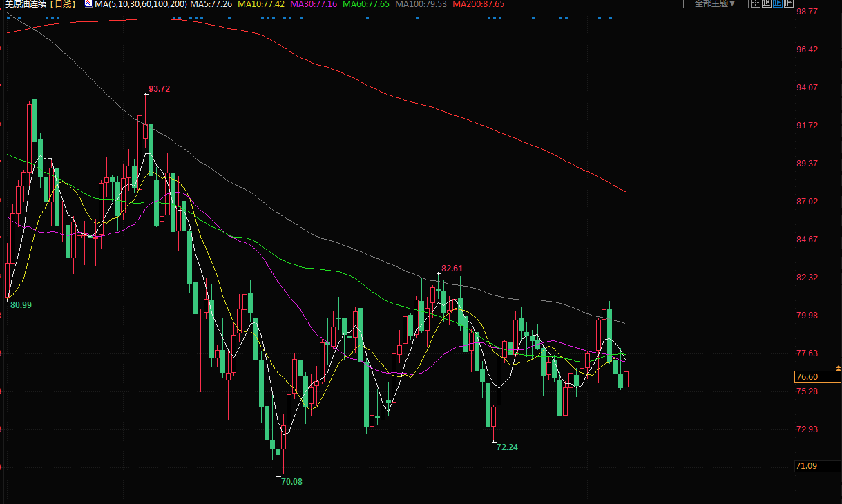Click the 日线 period label
The height and width of the screenshot is (504, 842).
64,4
